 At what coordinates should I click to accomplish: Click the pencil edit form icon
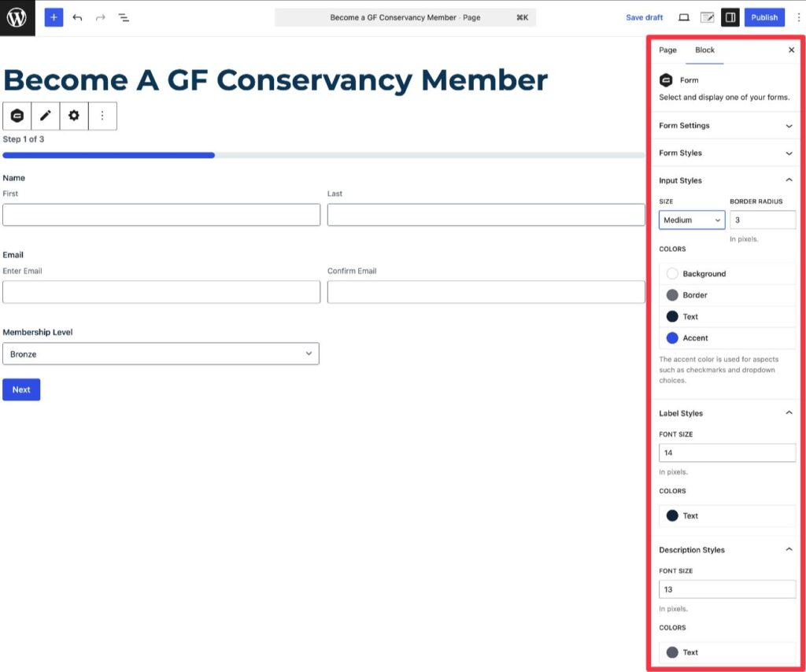pos(45,116)
